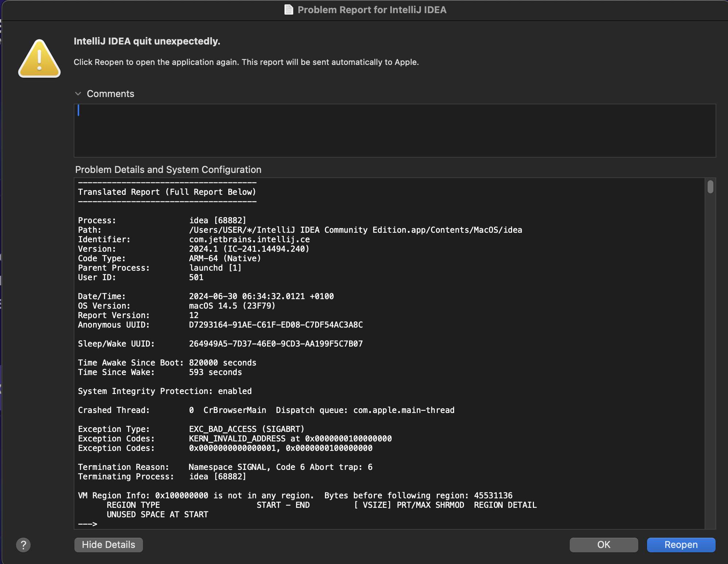Click 'System Integrity Protection: enabled' line
728x564 pixels.
165,391
